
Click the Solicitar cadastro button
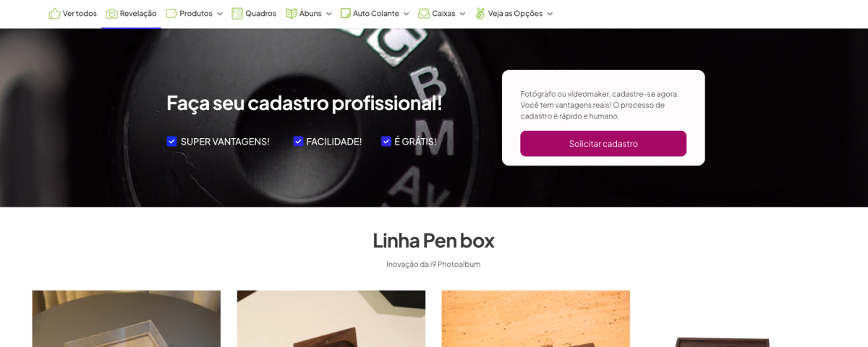pyautogui.click(x=603, y=143)
